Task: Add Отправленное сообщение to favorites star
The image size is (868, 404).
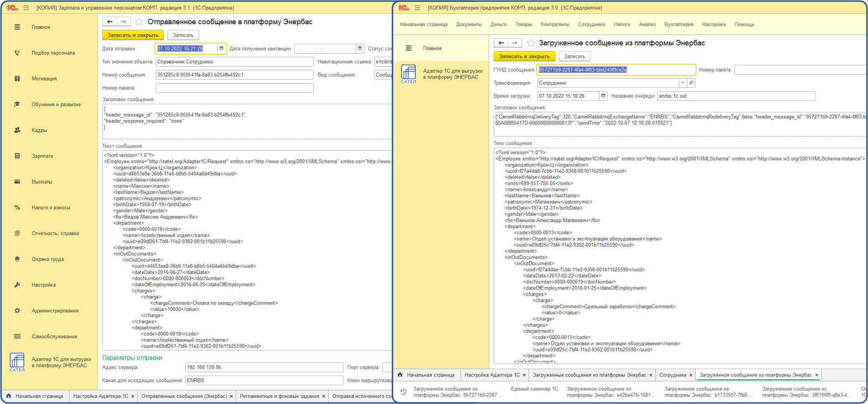Action: pyautogui.click(x=139, y=21)
